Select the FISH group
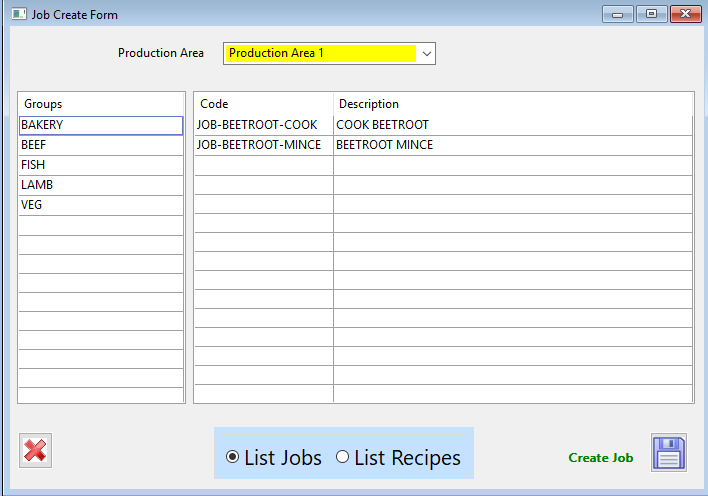 click(101, 165)
